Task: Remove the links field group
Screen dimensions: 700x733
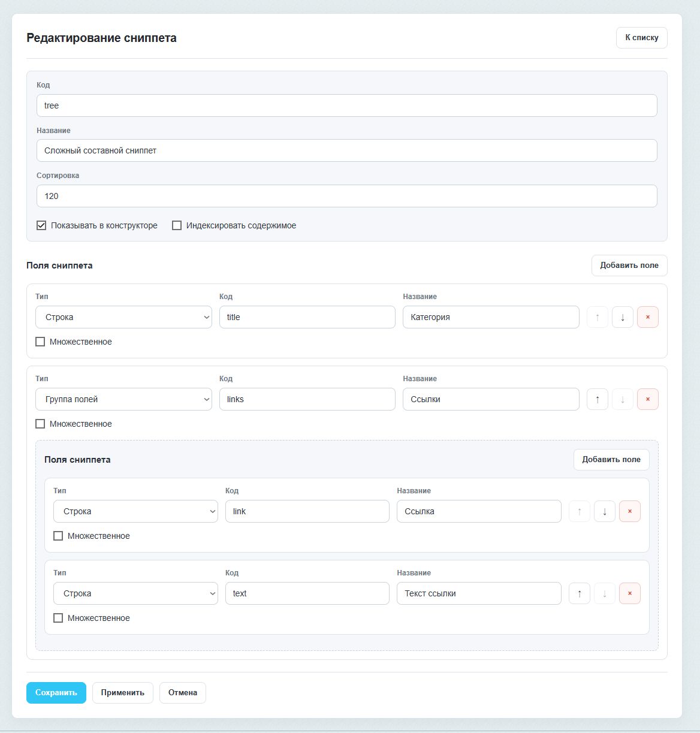Action: [648, 399]
